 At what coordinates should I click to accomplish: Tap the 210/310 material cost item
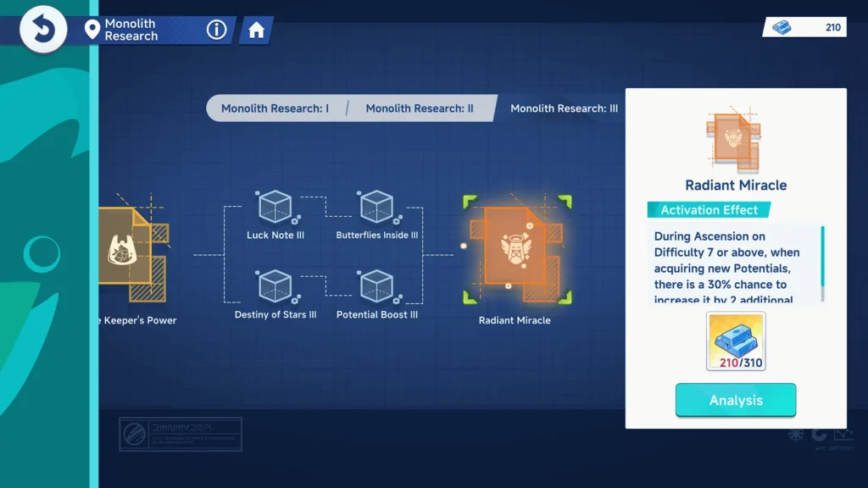coord(736,341)
